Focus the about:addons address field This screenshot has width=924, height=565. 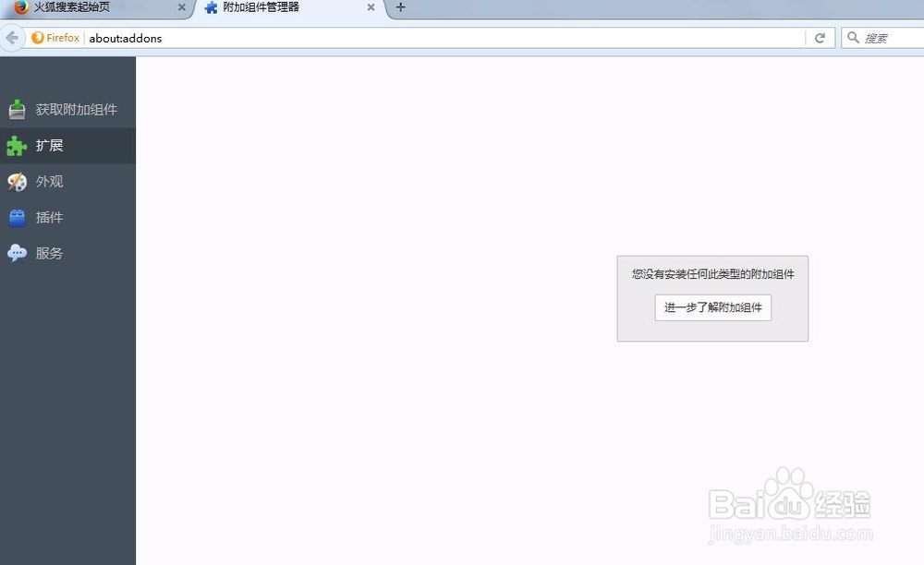coord(445,38)
